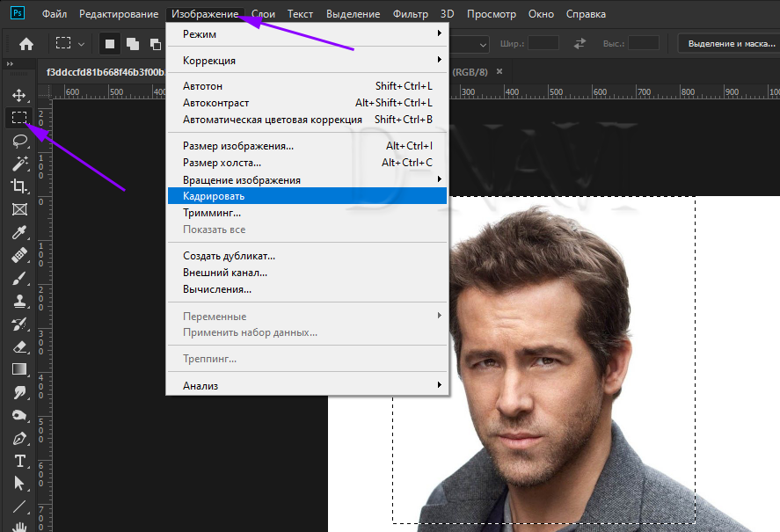This screenshot has height=532, width=780.
Task: Select the Crop tool
Action: coord(19,186)
